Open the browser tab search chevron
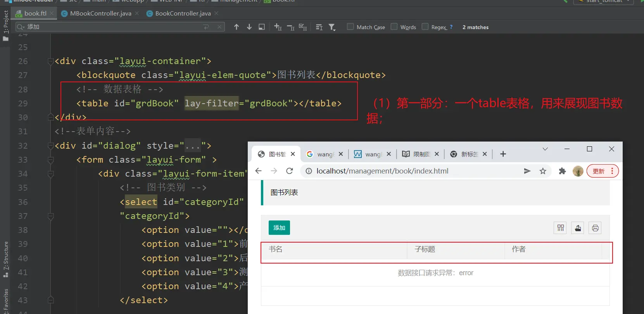644x314 pixels. [545, 149]
